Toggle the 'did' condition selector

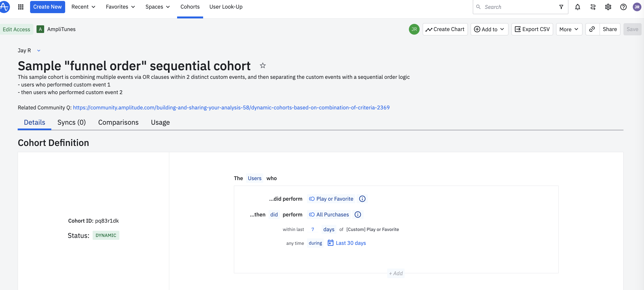coord(274,215)
